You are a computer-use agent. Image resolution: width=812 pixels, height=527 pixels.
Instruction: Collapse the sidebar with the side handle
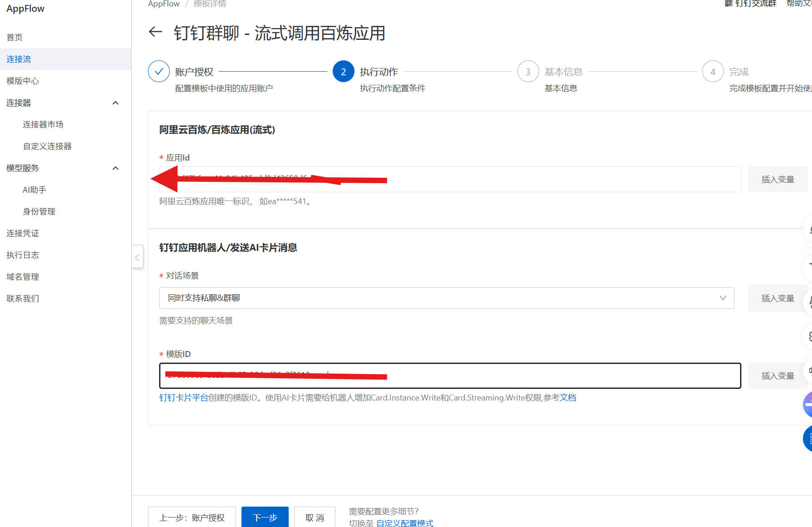tap(137, 257)
